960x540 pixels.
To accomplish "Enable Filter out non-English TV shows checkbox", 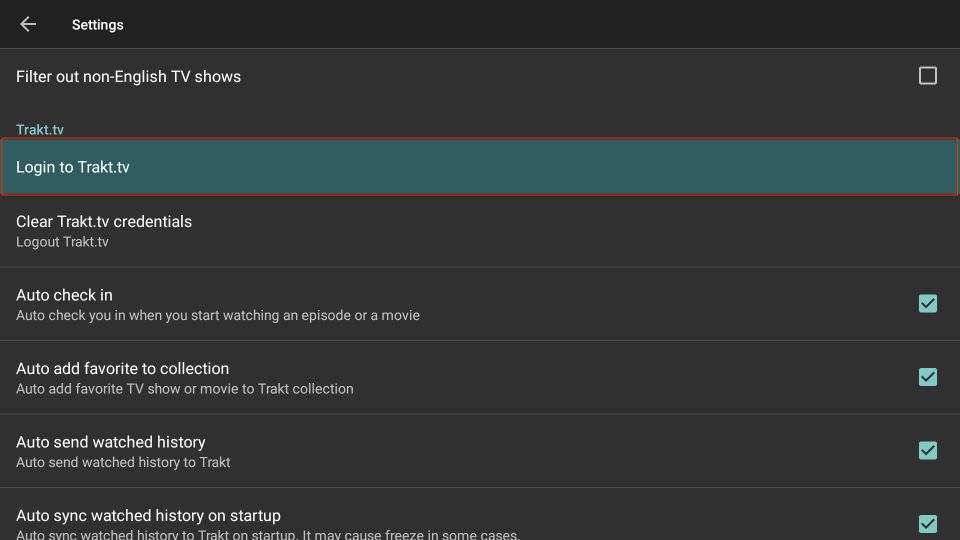I will [928, 76].
